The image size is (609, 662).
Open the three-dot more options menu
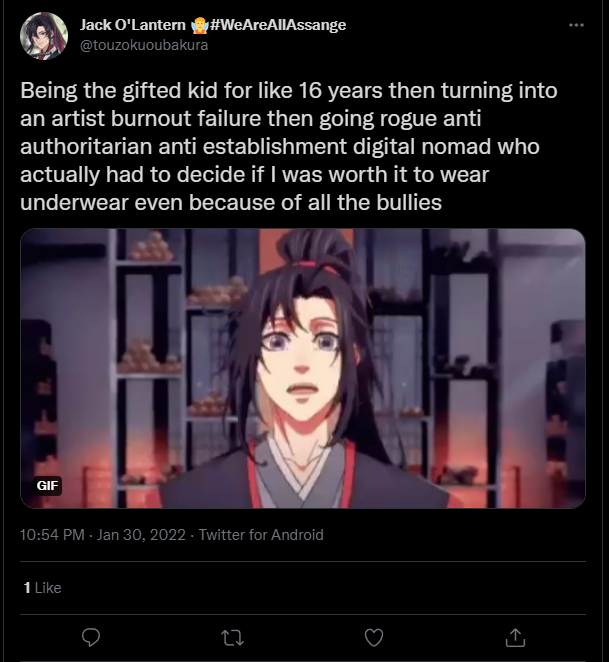576,25
